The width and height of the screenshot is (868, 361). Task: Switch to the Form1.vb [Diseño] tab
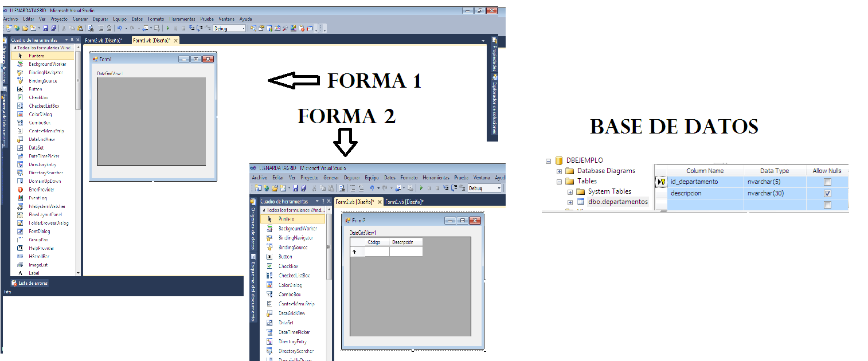[x=150, y=40]
